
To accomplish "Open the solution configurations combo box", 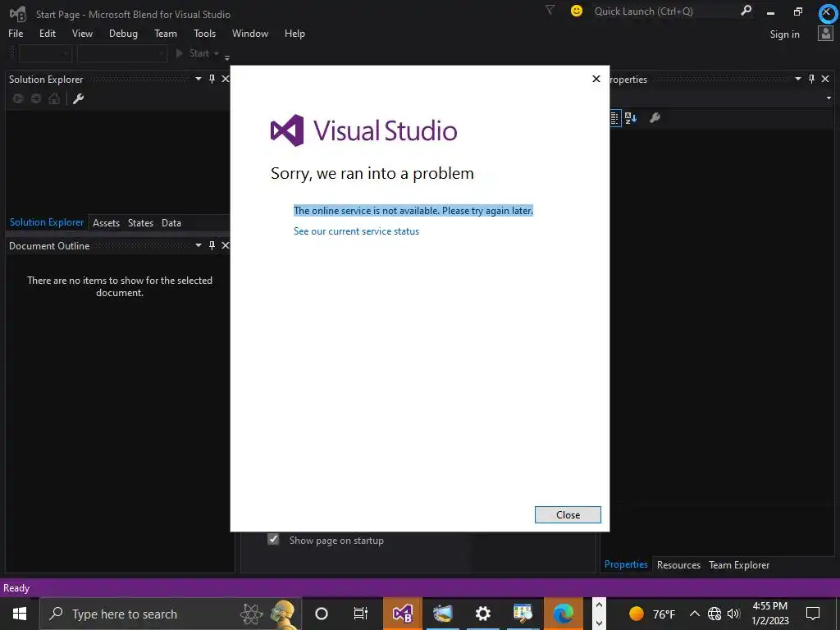I will tap(45, 53).
